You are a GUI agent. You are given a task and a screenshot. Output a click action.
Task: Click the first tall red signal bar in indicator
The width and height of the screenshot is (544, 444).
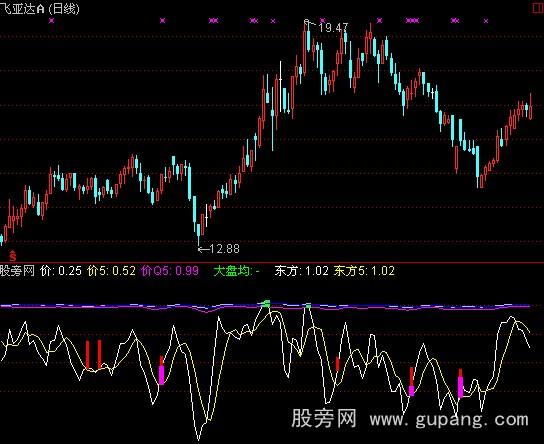[87, 354]
